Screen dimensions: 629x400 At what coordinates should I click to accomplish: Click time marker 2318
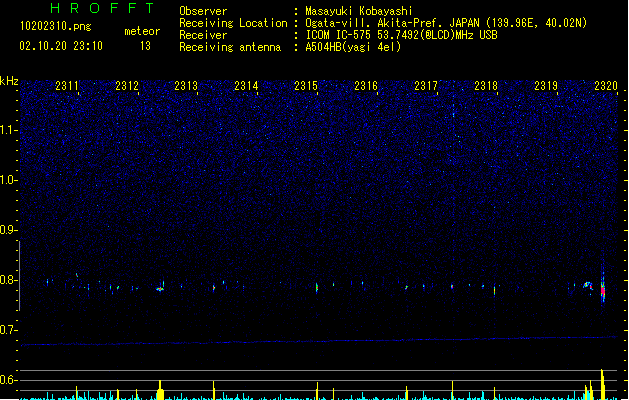click(x=486, y=86)
